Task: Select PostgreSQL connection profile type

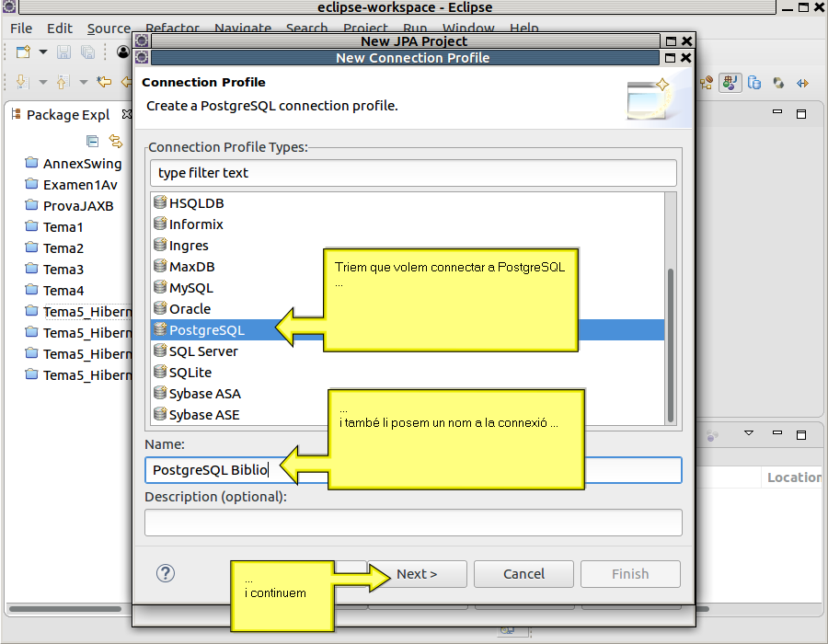Action: click(x=408, y=330)
